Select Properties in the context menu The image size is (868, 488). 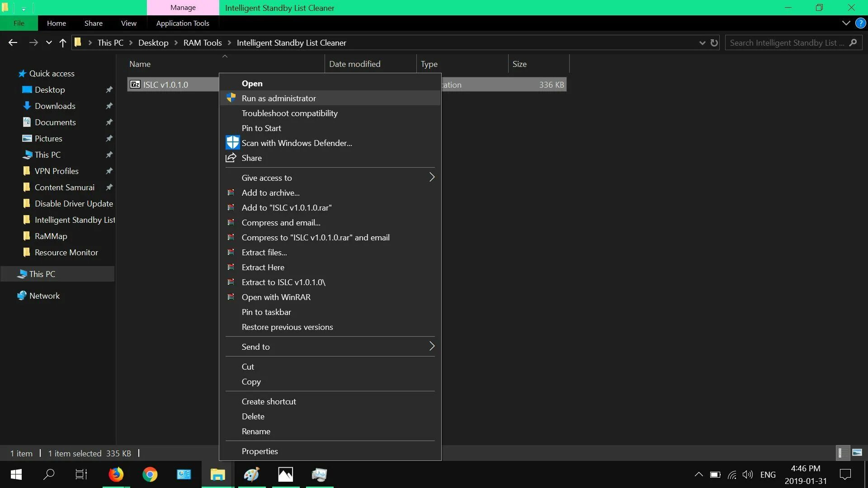point(259,451)
